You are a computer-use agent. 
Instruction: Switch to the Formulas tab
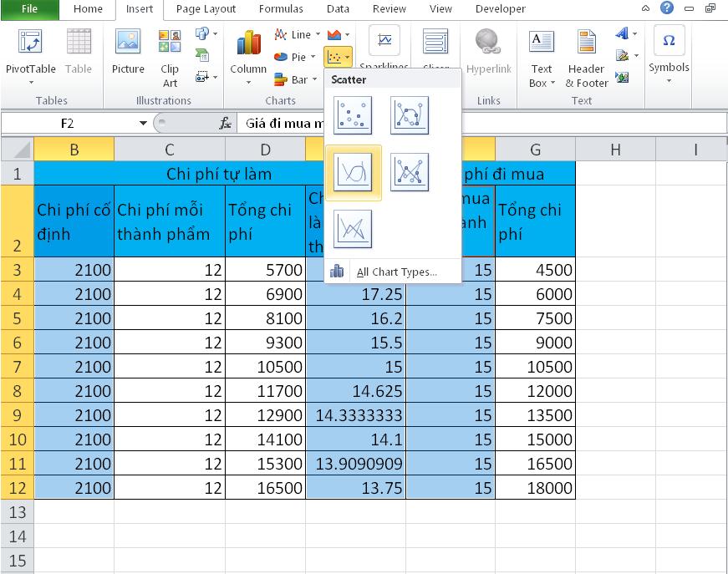coord(281,9)
